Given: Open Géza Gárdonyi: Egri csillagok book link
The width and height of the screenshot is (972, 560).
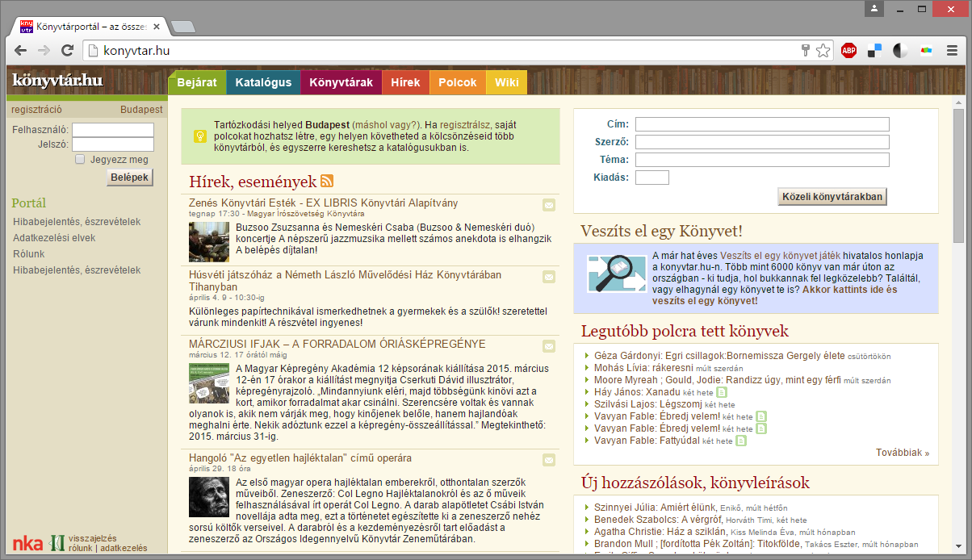Looking at the screenshot, I should 719,355.
